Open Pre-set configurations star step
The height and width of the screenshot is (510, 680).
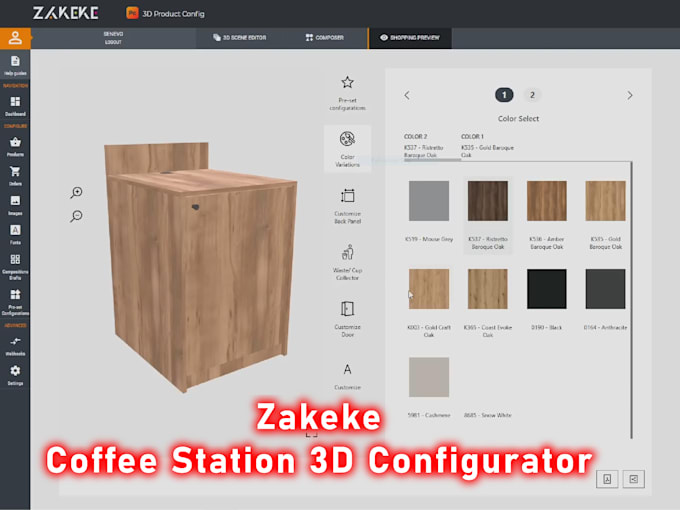[x=347, y=93]
